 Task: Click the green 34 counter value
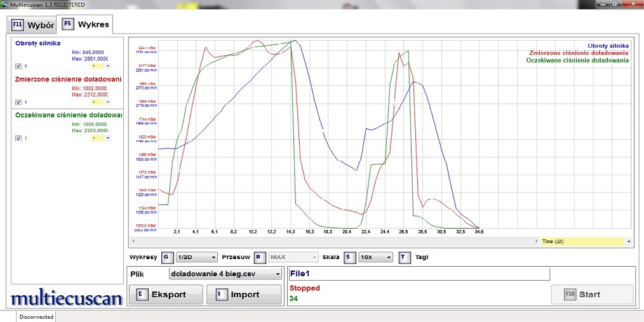tap(293, 299)
